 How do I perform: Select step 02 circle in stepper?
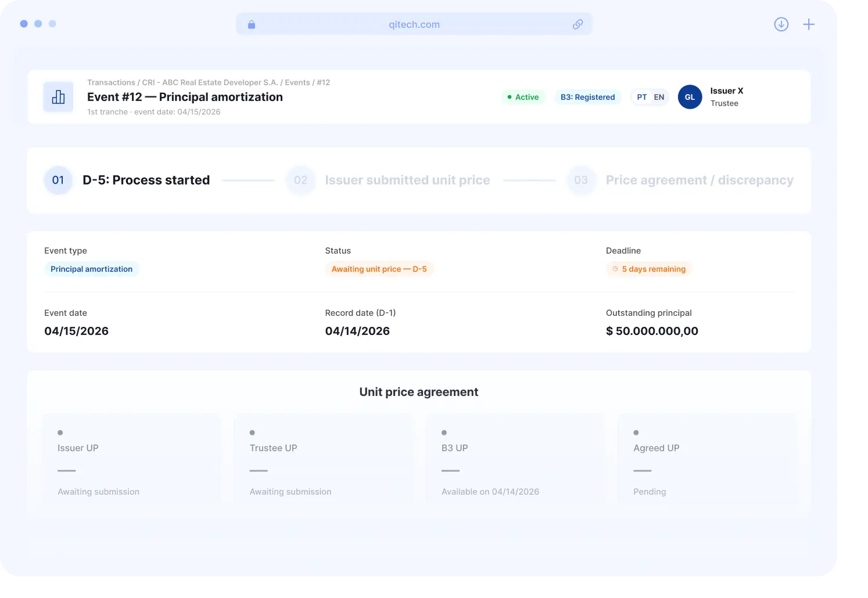300,180
